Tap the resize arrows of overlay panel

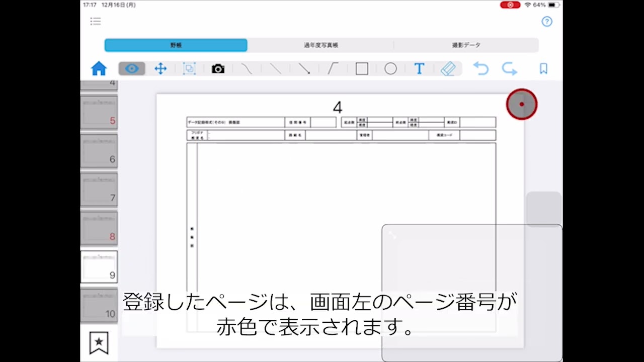[x=392, y=235]
